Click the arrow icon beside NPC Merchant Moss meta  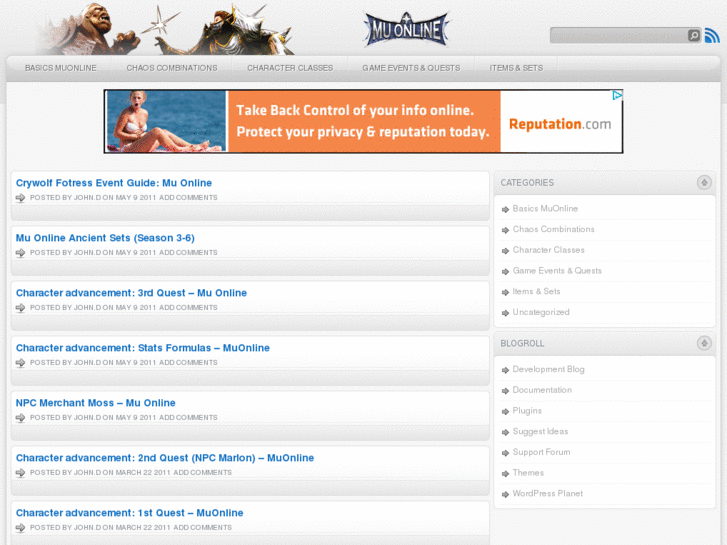(20, 418)
